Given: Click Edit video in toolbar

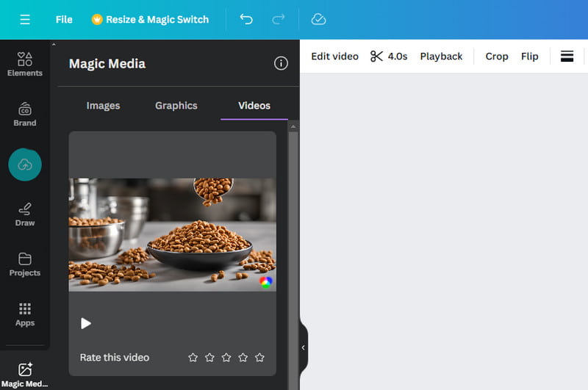Looking at the screenshot, I should (x=335, y=57).
